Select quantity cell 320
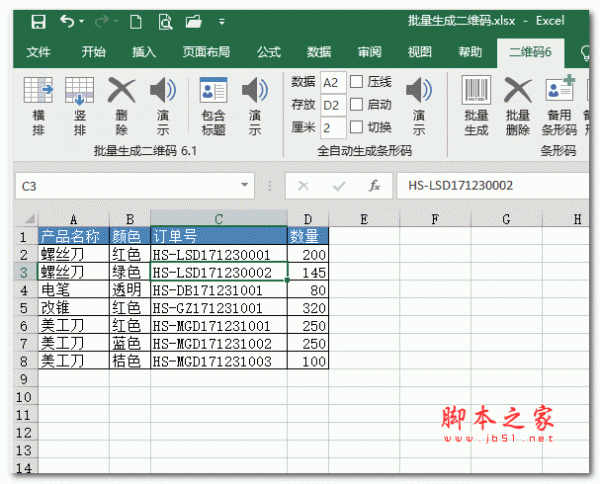Viewport: 600px width, 484px height. (308, 308)
